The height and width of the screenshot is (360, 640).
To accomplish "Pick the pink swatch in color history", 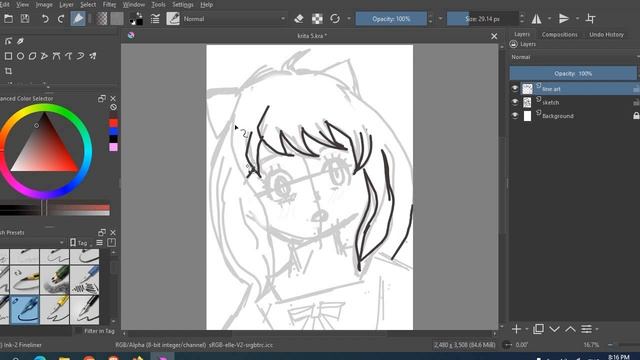I will pyautogui.click(x=113, y=147).
